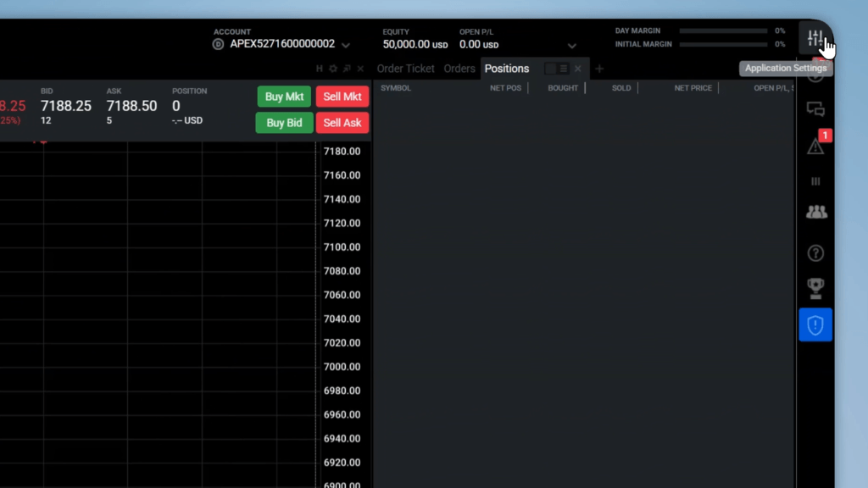The height and width of the screenshot is (488, 868).
Task: Click the group of people icon
Action: pyautogui.click(x=815, y=213)
